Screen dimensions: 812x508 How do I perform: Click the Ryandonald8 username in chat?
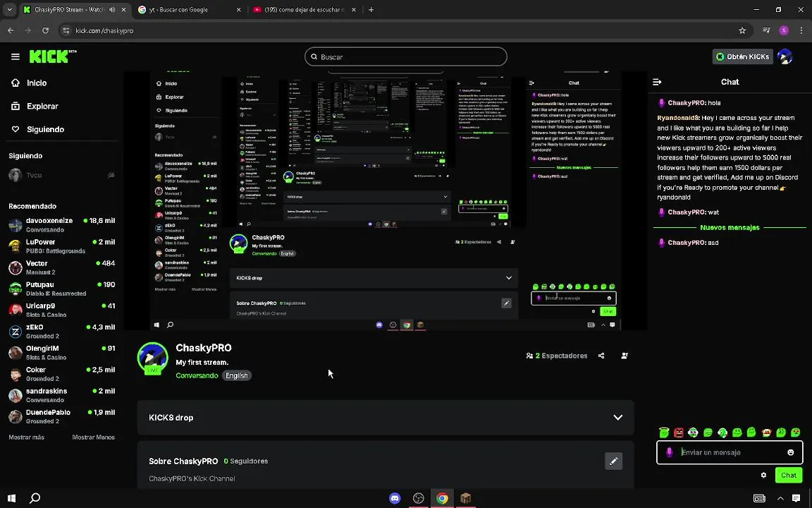678,118
